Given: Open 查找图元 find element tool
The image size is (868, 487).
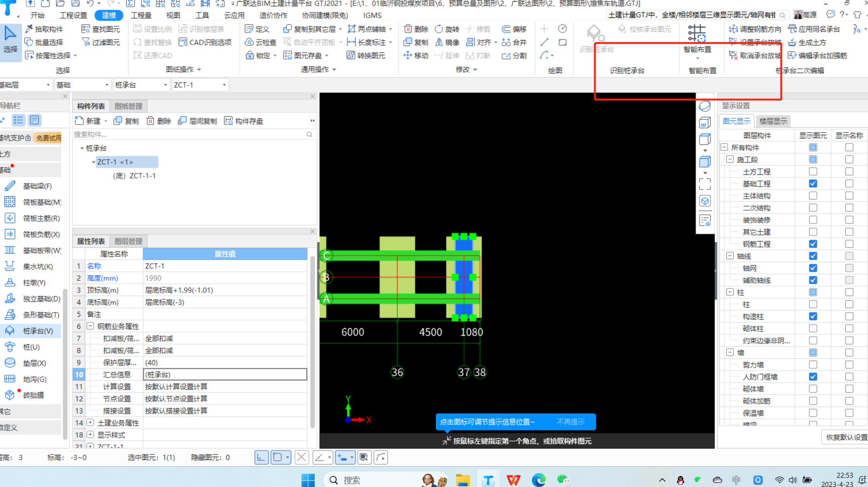Looking at the screenshot, I should pos(101,29).
